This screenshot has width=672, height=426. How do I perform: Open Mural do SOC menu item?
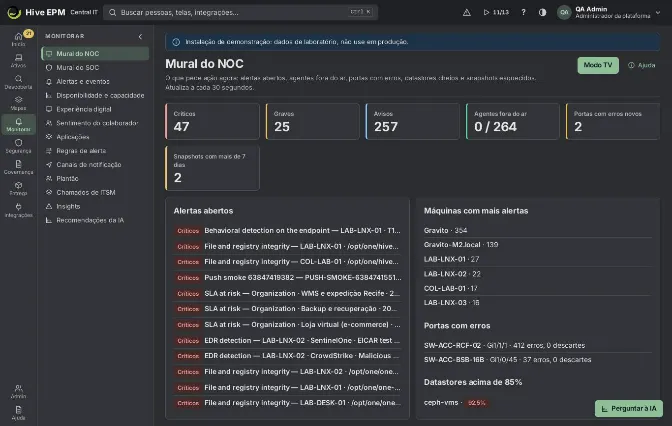[x=95, y=67]
